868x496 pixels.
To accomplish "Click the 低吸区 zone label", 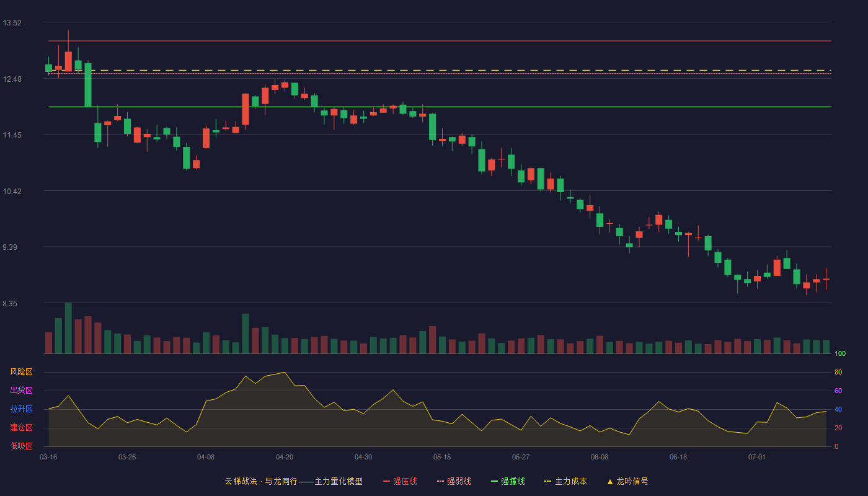I will click(x=21, y=446).
